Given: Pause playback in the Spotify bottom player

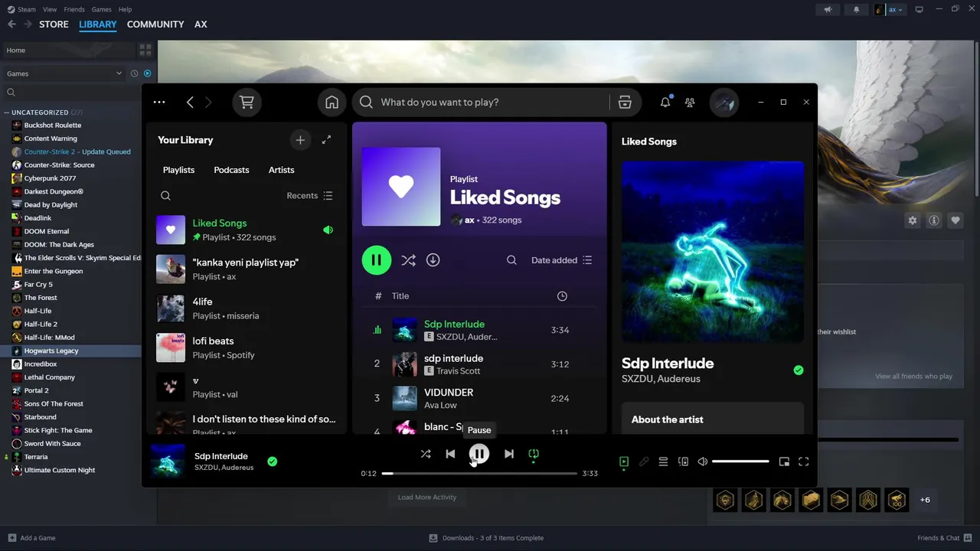Looking at the screenshot, I should [x=479, y=454].
